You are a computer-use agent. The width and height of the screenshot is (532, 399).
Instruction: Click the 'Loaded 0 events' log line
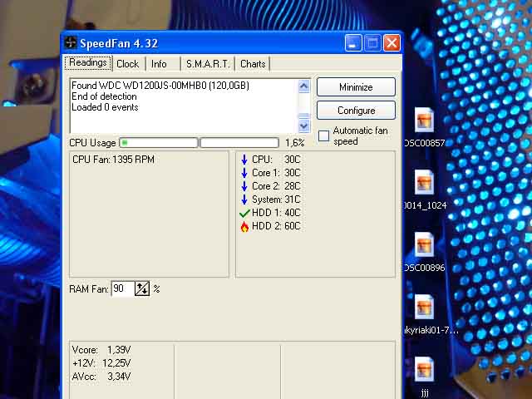[105, 107]
